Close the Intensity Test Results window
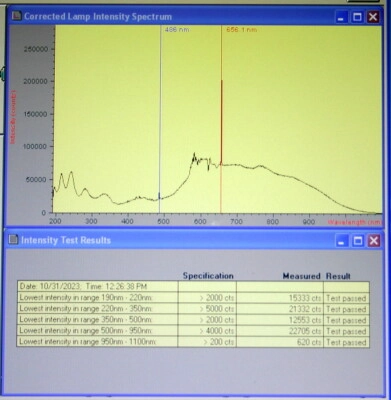 click(x=374, y=240)
